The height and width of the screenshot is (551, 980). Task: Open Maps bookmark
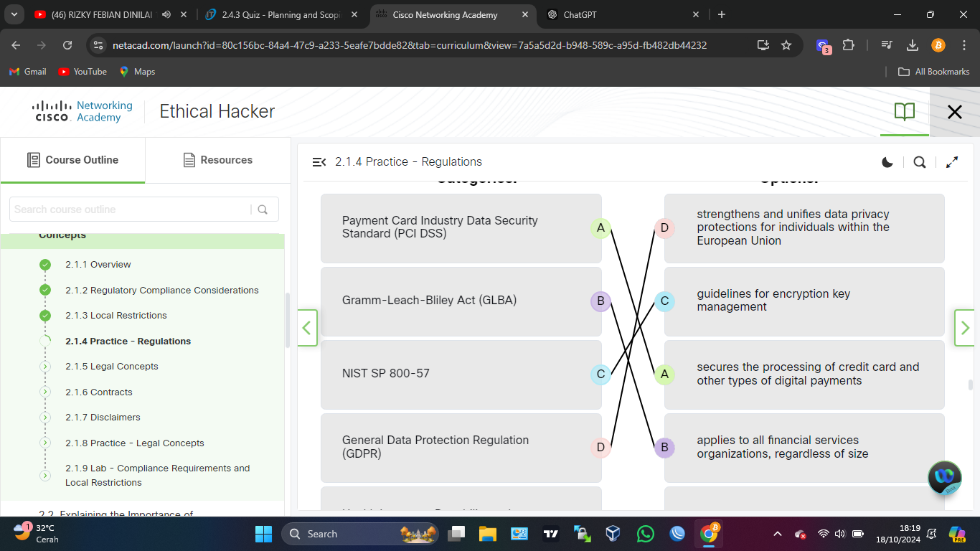point(137,72)
